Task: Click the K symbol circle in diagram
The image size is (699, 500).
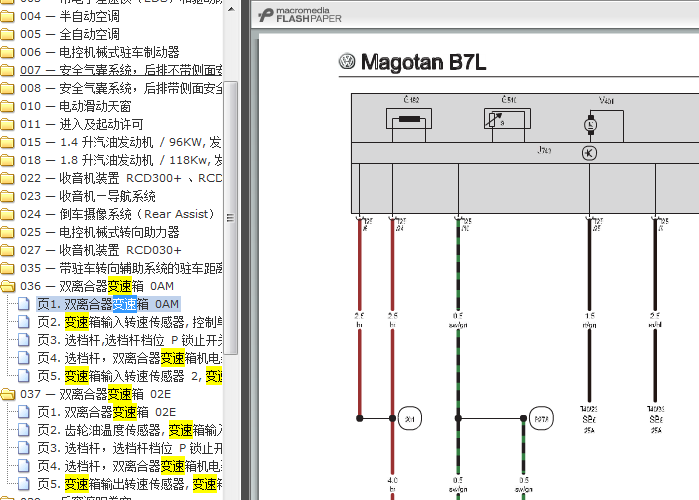Action: pos(589,153)
